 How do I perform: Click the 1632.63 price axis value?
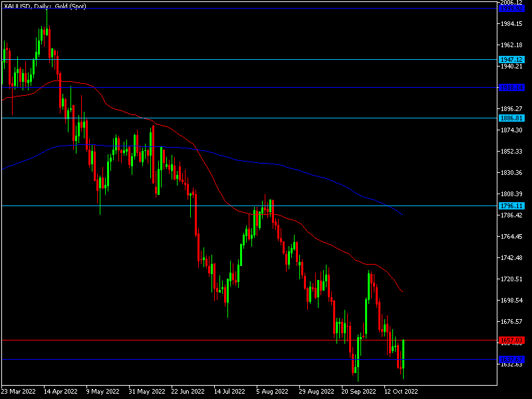pyautogui.click(x=511, y=364)
